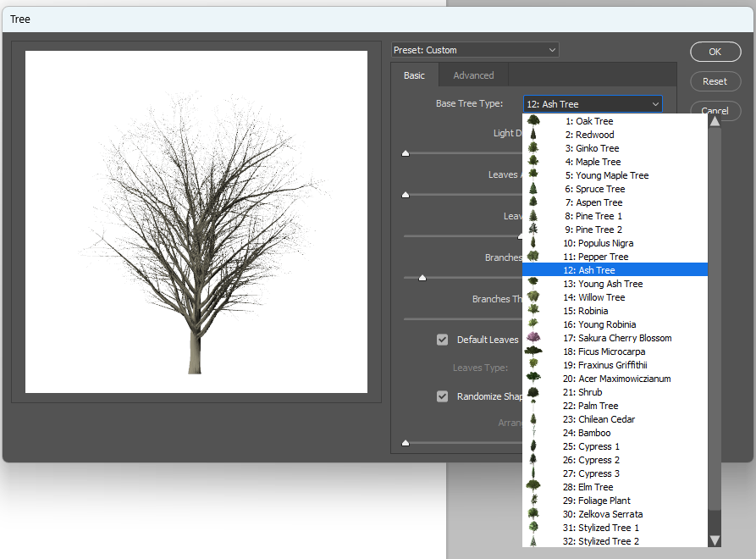The width and height of the screenshot is (756, 559).
Task: Click the Zelkova Serrata thumbnail icon
Action: [x=533, y=513]
